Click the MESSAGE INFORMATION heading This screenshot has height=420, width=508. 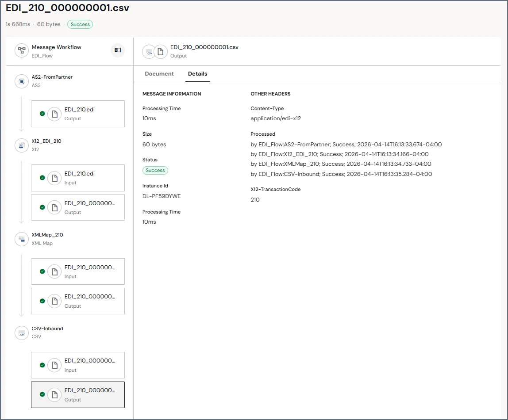tap(172, 94)
